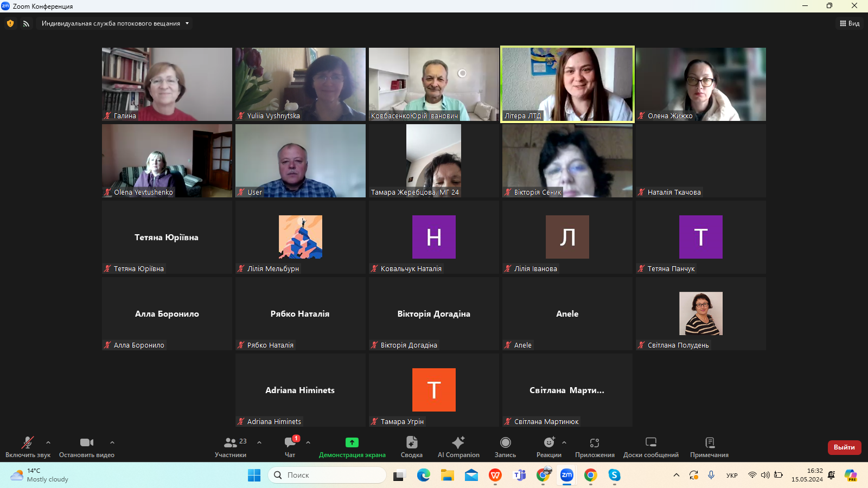The image size is (868, 488).
Task: Unmute microphone with Включить звук
Action: point(28,442)
